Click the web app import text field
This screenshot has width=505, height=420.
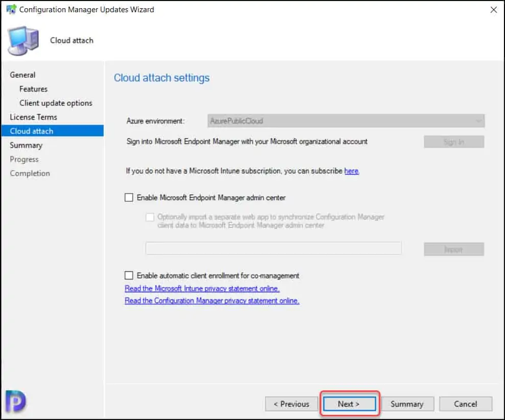[x=274, y=248]
